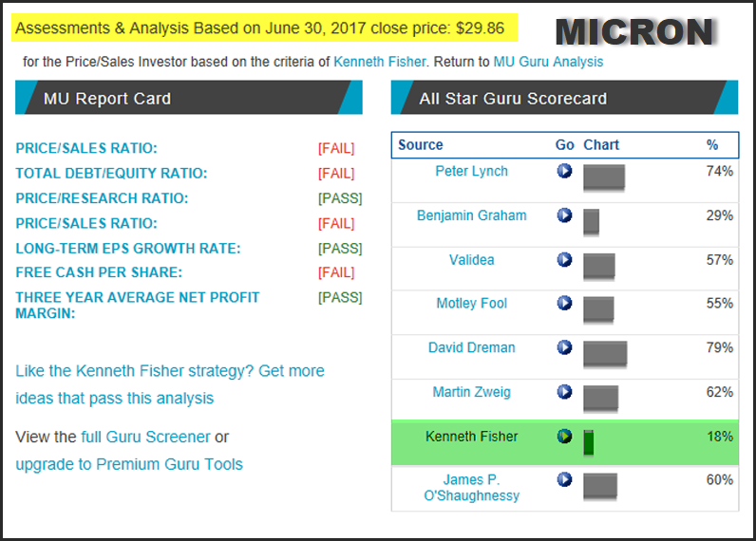The image size is (756, 541).
Task: Get more ideas that pass this analysis
Action: click(170, 384)
